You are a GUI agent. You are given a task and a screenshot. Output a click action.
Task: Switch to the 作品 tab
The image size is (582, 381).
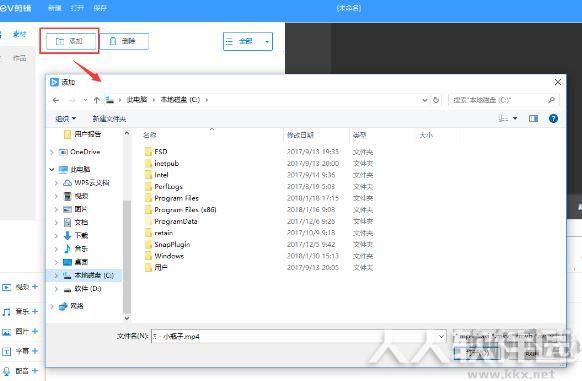pyautogui.click(x=19, y=58)
